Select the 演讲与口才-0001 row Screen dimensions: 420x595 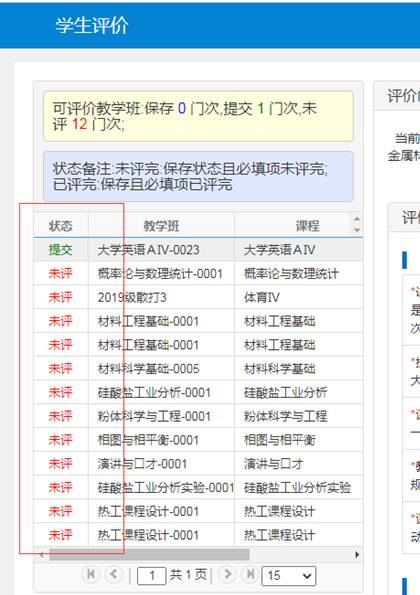[x=198, y=464]
